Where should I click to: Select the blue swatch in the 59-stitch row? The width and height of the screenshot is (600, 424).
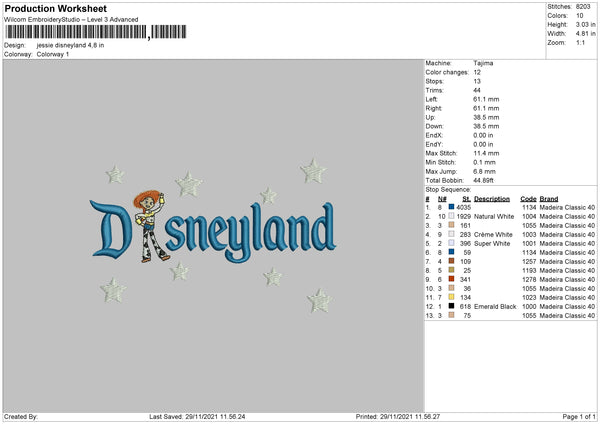pos(451,252)
